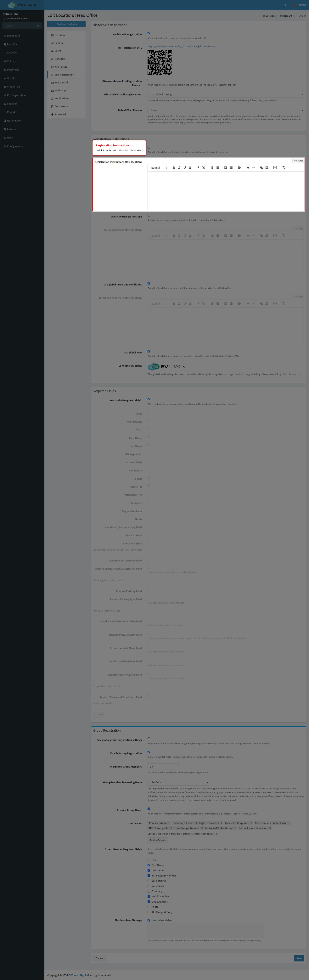This screenshot has width=309, height=980.
Task: Insert a table in Registration Instructions editor
Action: click(275, 168)
